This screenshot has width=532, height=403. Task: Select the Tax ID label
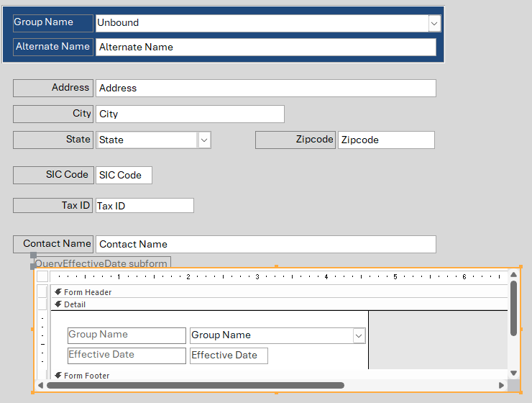pos(52,206)
